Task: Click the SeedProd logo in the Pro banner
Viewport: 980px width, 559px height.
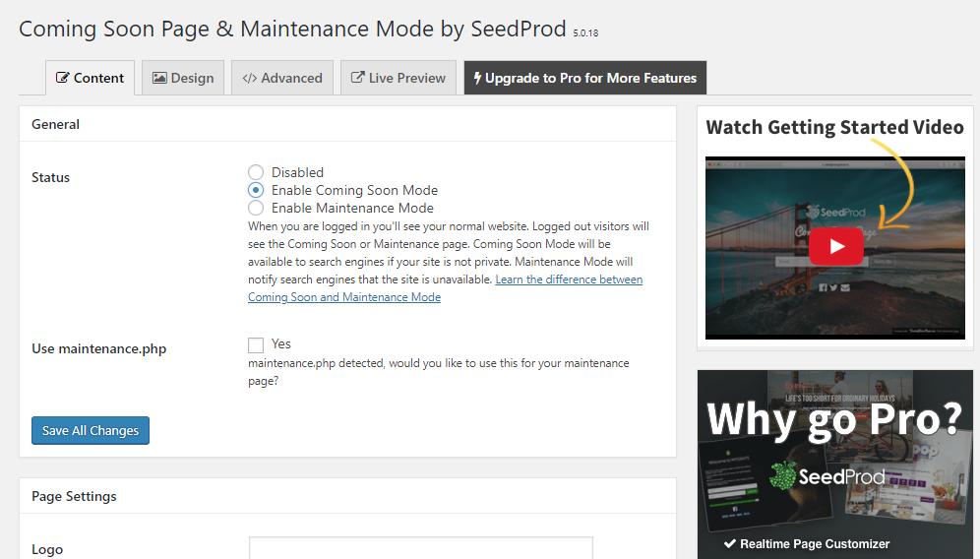Action: tap(827, 476)
